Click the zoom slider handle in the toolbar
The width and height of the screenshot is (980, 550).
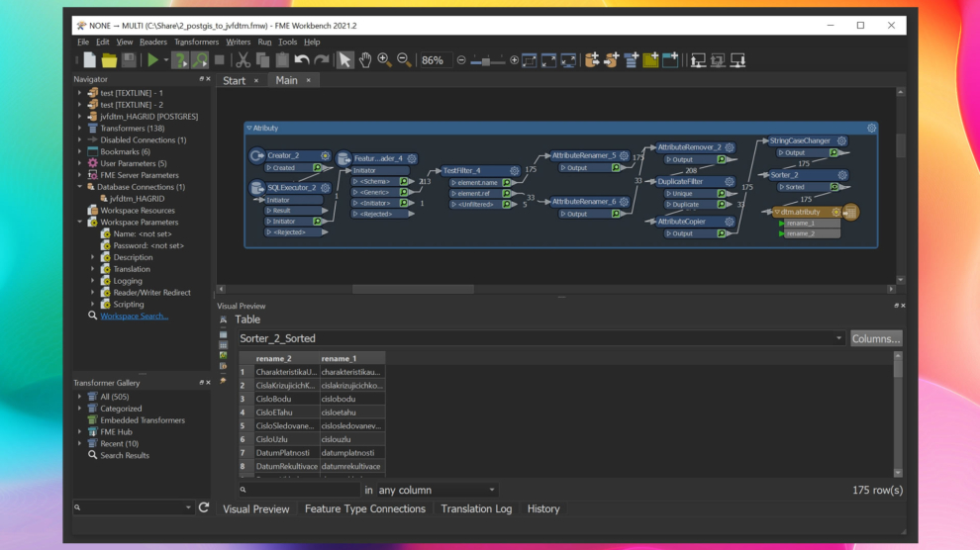point(486,60)
